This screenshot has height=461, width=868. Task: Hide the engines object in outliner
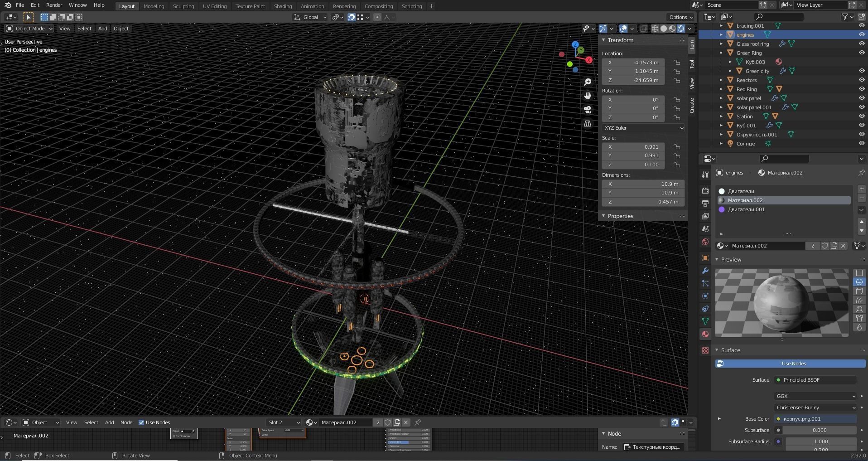click(862, 35)
